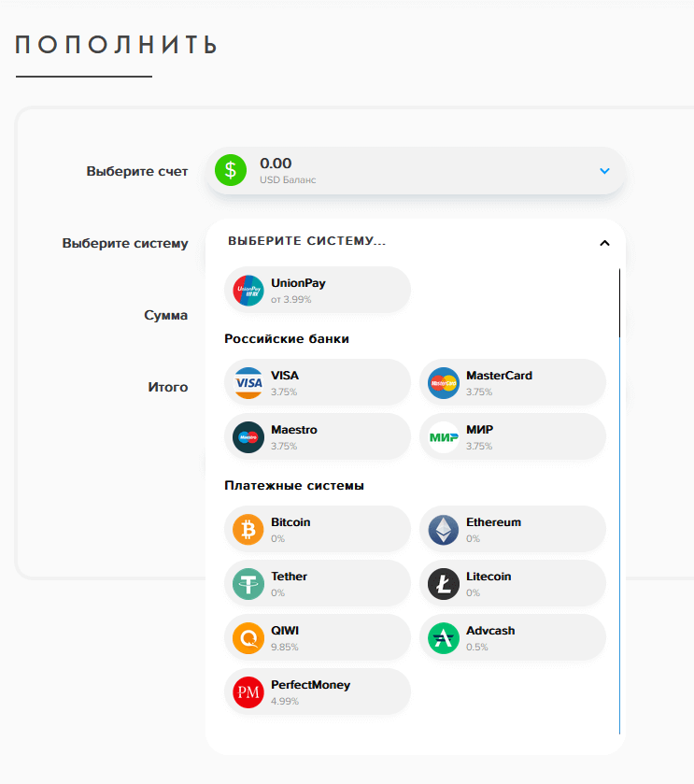Click the red PerfectMoney PM icon
This screenshot has width=694, height=784.
click(248, 692)
